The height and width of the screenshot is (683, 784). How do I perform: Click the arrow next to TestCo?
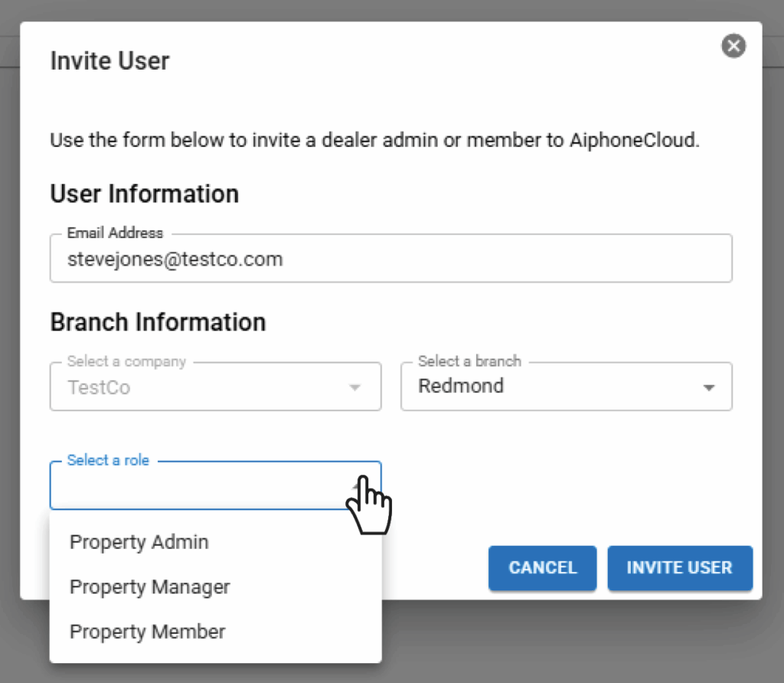point(354,387)
